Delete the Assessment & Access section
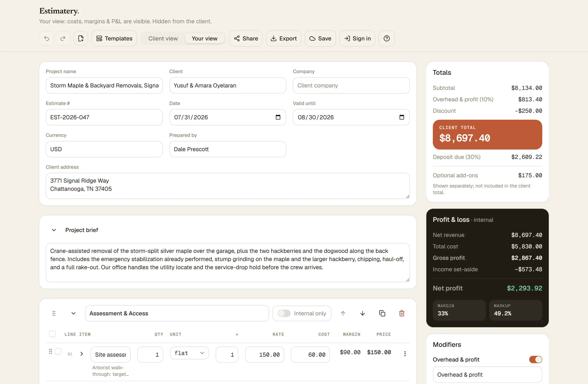Viewport: 588px width, 384px height. pyautogui.click(x=402, y=313)
